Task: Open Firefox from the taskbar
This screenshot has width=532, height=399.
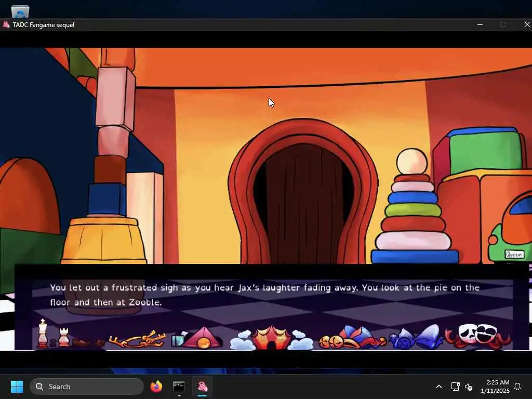Action: (156, 387)
